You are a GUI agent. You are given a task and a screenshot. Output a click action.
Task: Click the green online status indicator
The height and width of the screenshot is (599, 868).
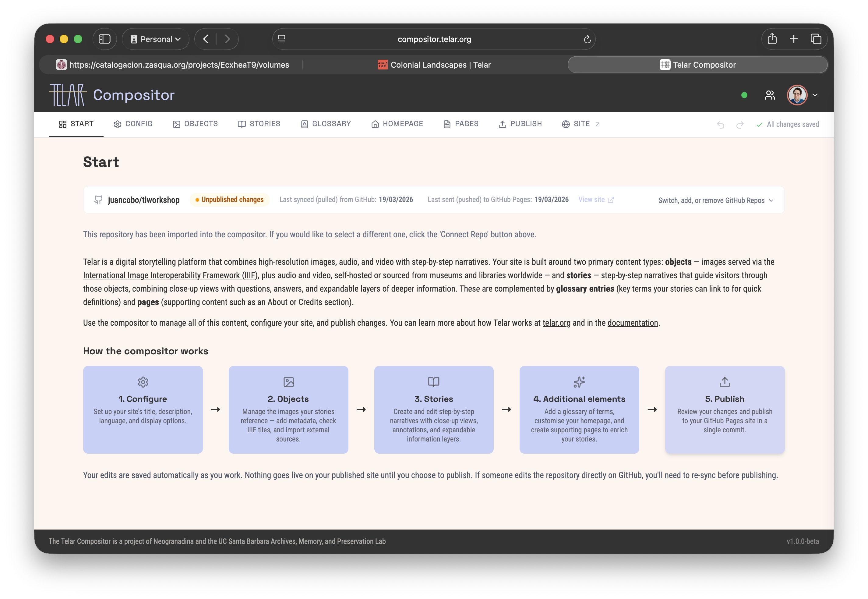[744, 95]
